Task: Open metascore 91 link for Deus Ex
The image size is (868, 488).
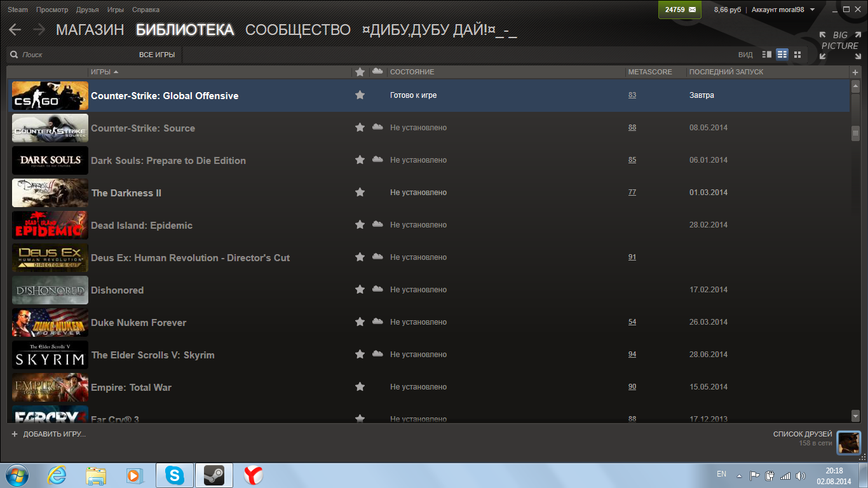Action: [x=632, y=257]
